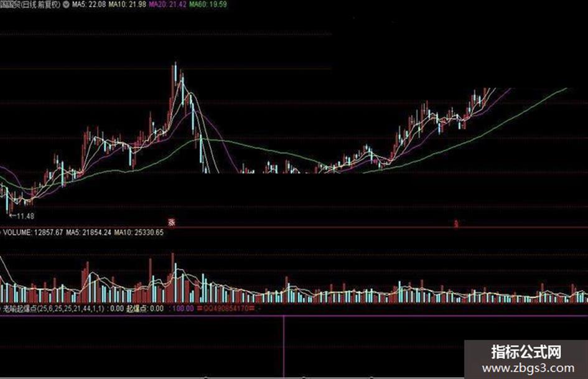This screenshot has height=379, width=588.
Task: Select the MA10: 21.98 moving average label
Action: tap(127, 5)
